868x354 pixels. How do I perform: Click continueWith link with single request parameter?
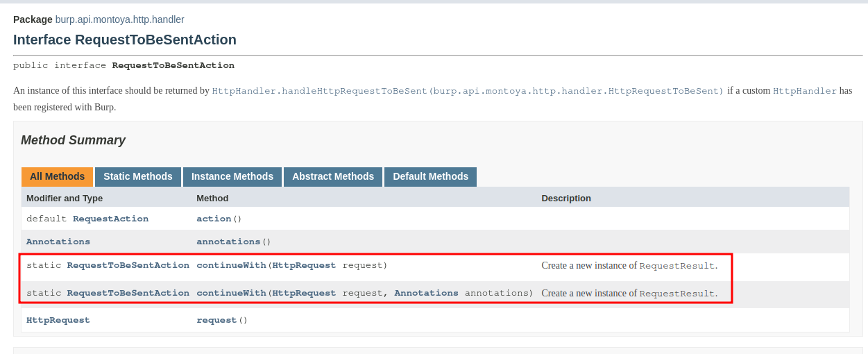tap(231, 265)
